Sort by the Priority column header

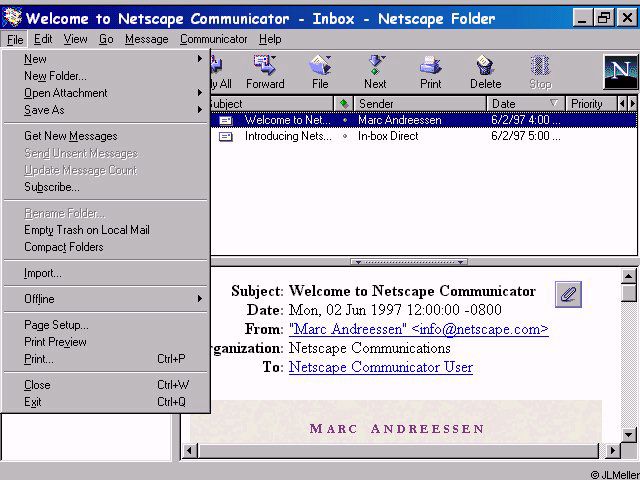point(591,104)
